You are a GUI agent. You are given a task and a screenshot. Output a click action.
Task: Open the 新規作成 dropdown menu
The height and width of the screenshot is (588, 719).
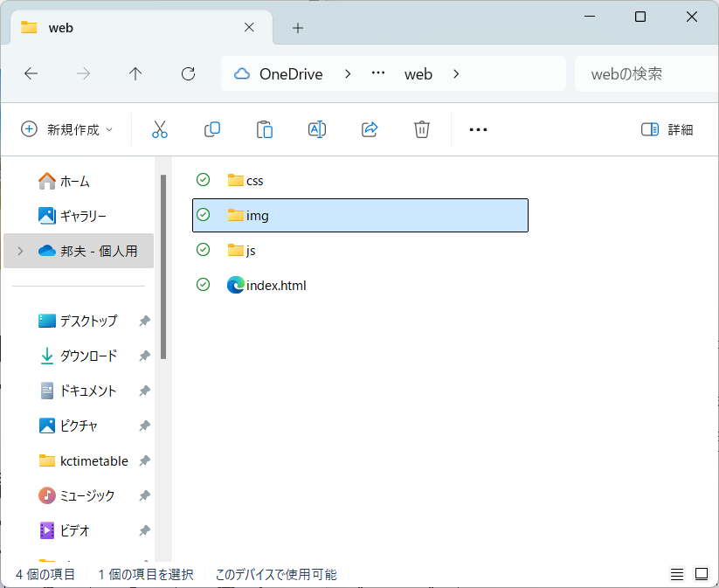(67, 129)
